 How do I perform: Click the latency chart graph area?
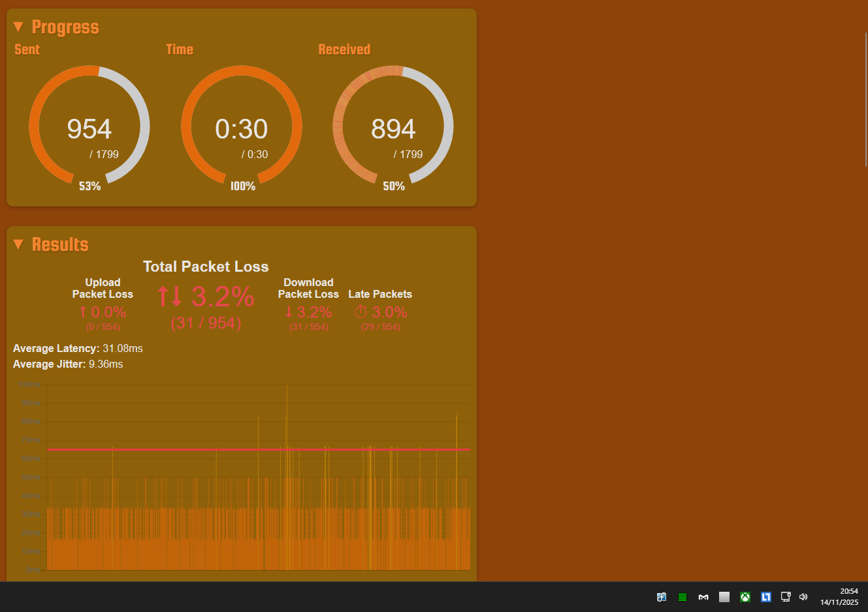click(259, 477)
